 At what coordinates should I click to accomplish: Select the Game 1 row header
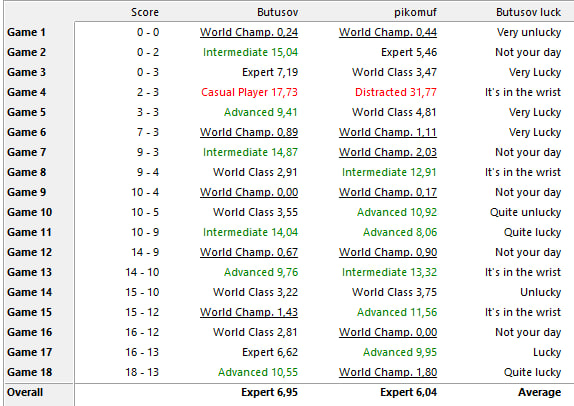pos(26,32)
